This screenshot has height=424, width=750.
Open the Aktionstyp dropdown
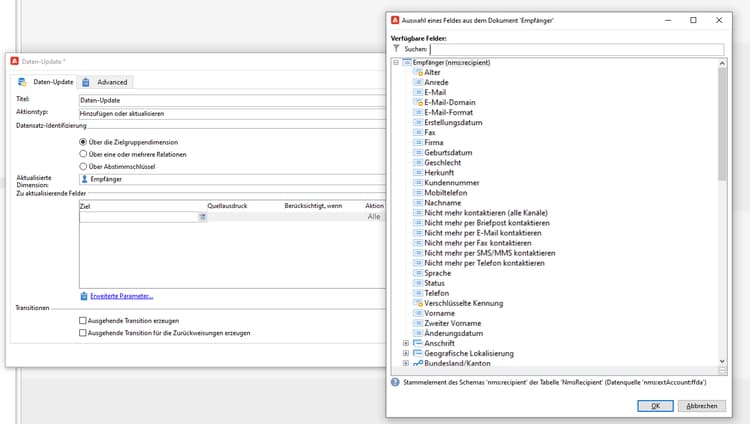click(232, 113)
